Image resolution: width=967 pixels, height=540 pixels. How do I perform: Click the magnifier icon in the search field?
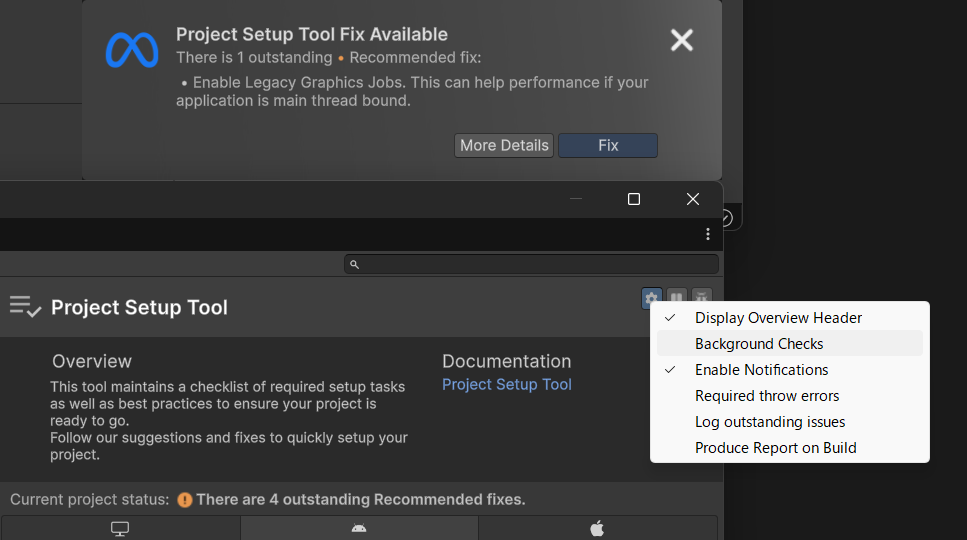pyautogui.click(x=354, y=264)
